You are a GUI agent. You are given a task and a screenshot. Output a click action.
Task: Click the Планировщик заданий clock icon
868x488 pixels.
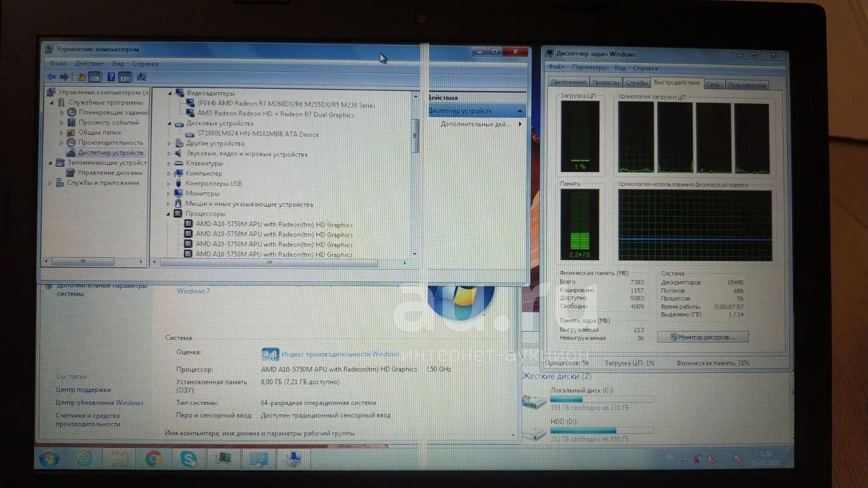(x=71, y=112)
